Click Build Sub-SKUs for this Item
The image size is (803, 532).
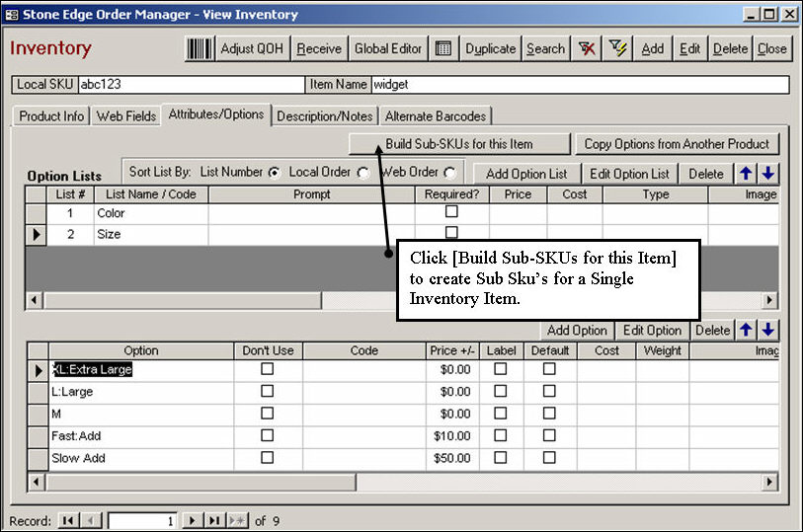[x=459, y=144]
